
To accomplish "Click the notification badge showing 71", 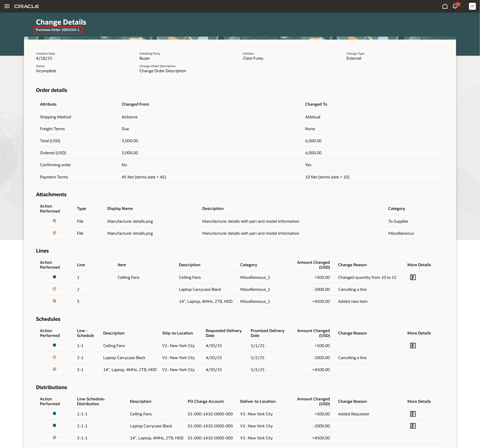I will click(457, 4).
